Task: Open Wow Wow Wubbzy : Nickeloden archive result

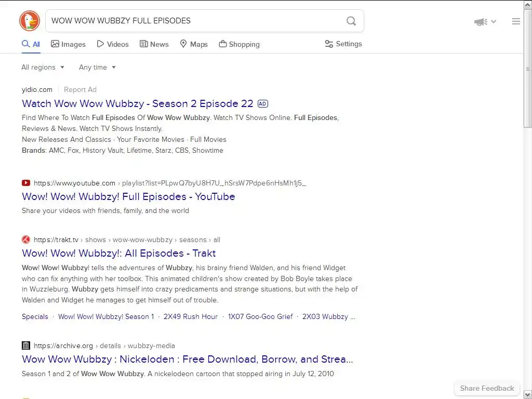Action: pyautogui.click(x=187, y=359)
